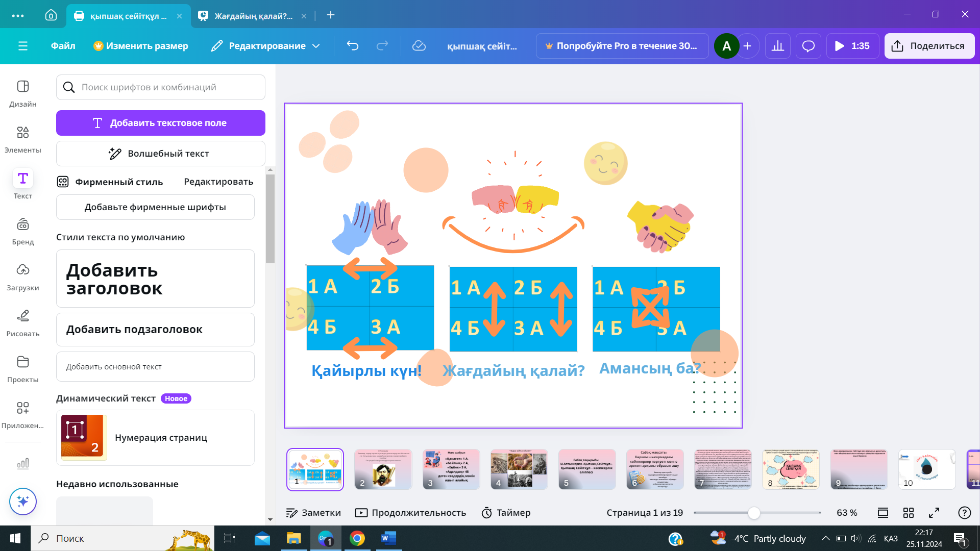
Task: Switch to the Жағдайың қалай? browser tab
Action: (x=253, y=15)
